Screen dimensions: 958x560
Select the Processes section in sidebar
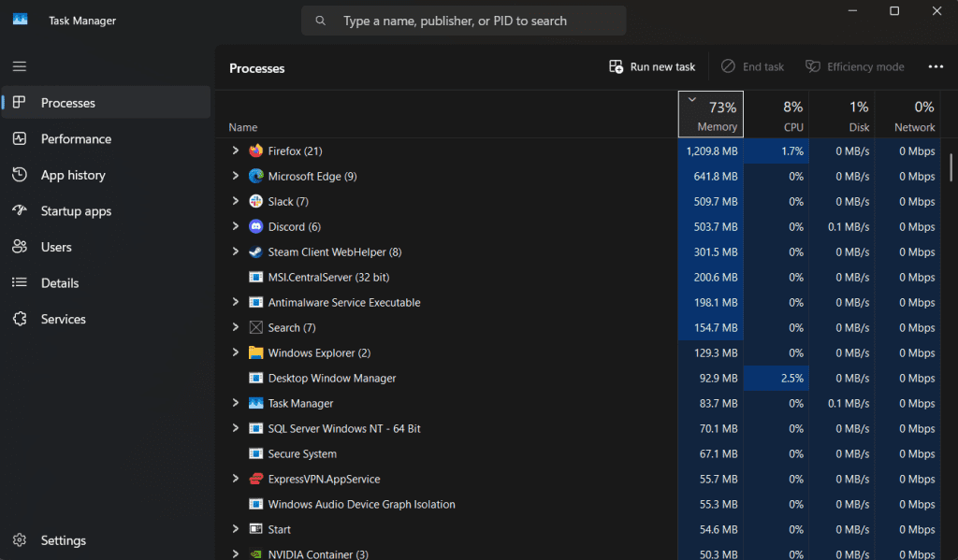(x=68, y=103)
